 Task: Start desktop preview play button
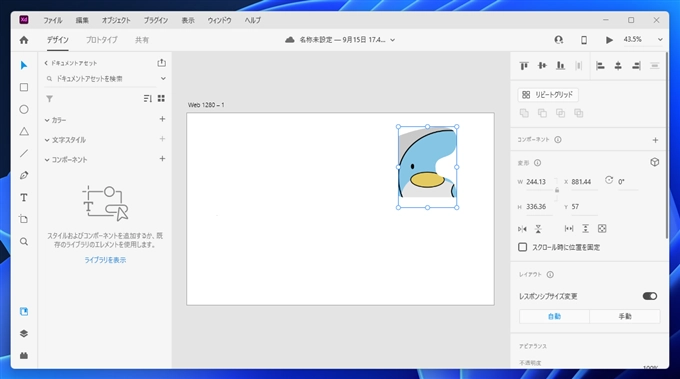(x=609, y=40)
